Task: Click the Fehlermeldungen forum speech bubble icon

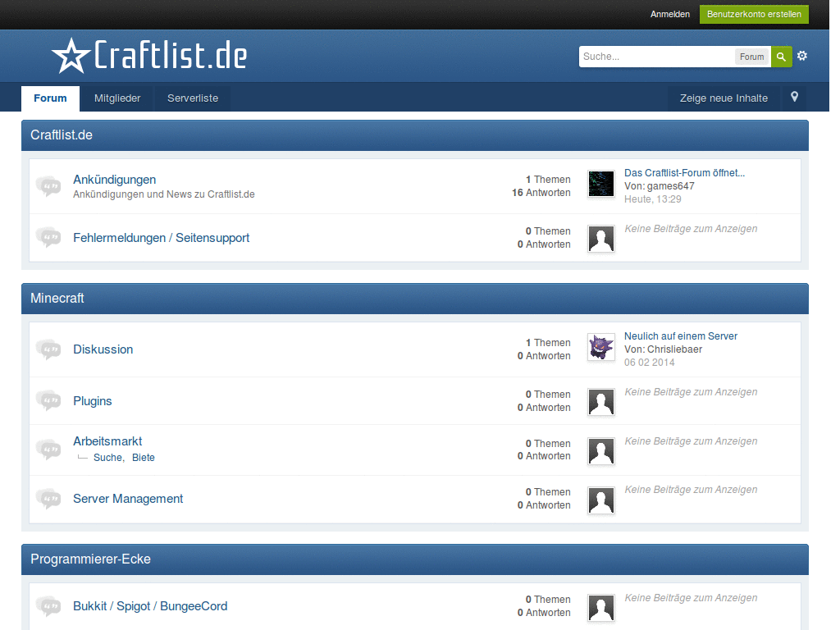Action: pos(48,237)
